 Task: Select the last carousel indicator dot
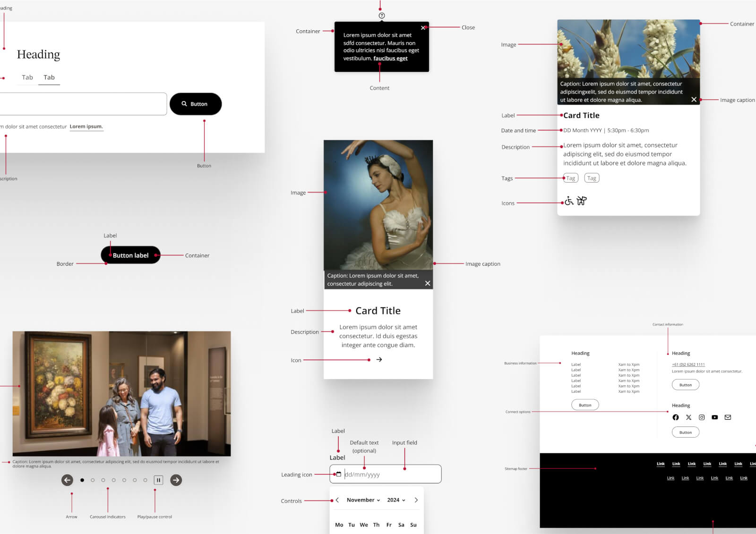(145, 480)
